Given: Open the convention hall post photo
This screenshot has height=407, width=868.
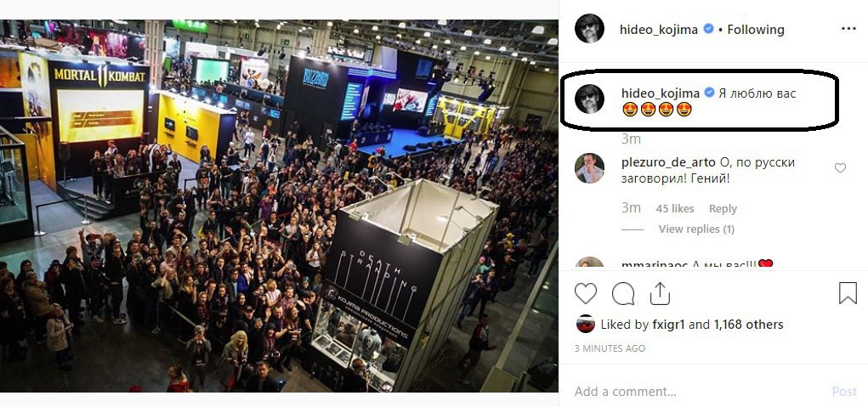Looking at the screenshot, I should (279, 206).
